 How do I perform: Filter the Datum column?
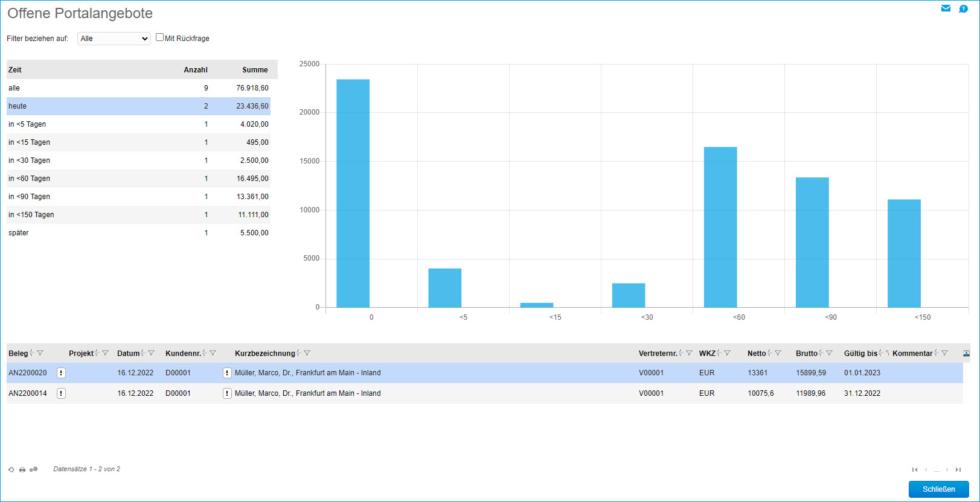tap(151, 353)
